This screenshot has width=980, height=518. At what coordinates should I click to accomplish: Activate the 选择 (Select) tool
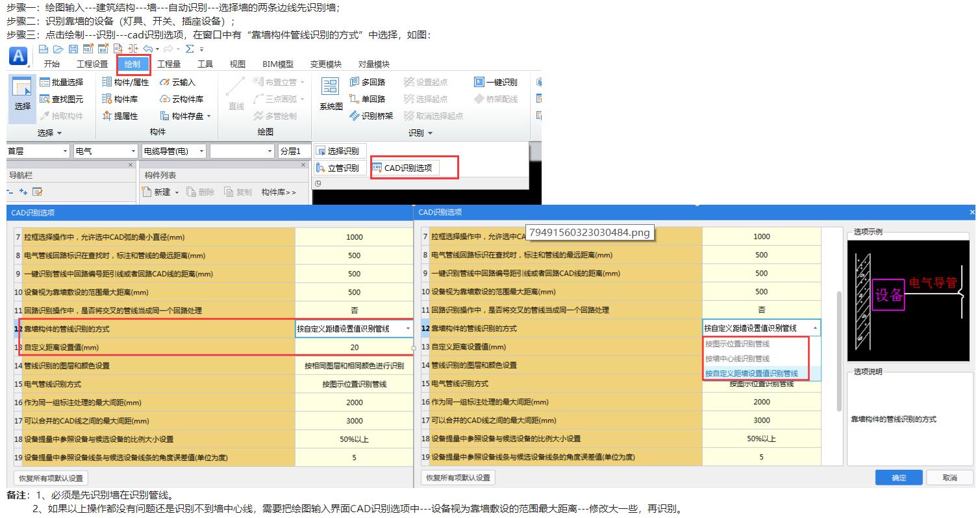coord(23,97)
